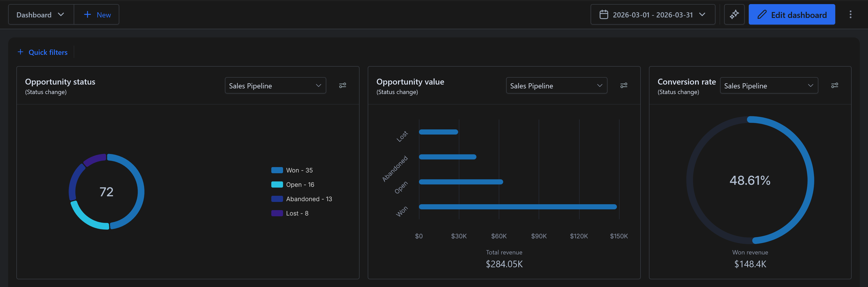
Task: Click the Lost legend color swatch
Action: 277,213
